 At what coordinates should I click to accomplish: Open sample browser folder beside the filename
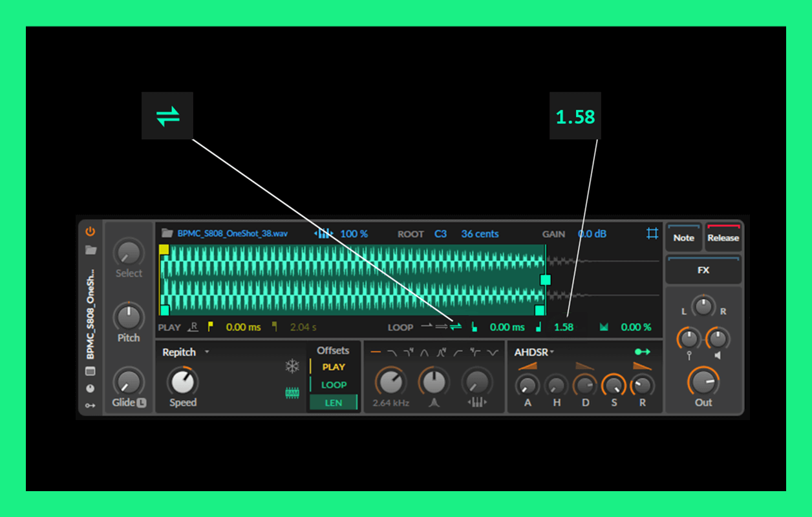(x=167, y=234)
